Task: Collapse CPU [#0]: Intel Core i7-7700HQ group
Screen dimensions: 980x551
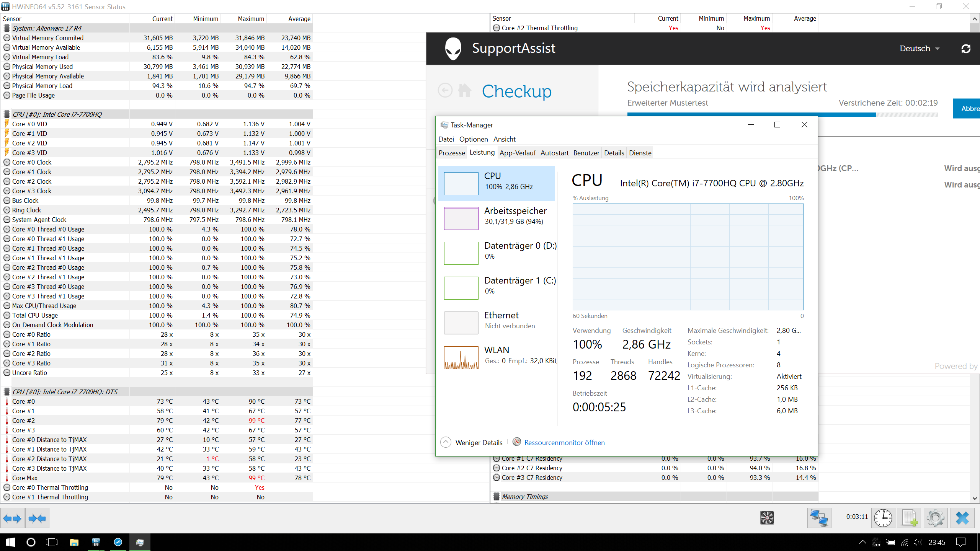Action: pyautogui.click(x=7, y=114)
